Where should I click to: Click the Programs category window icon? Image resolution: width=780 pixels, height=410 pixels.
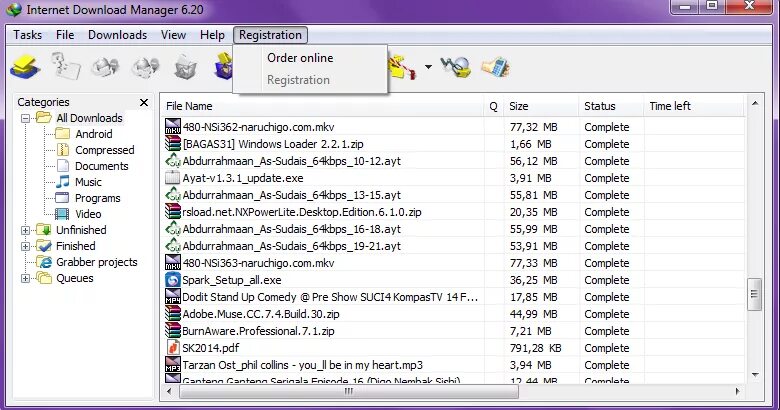click(x=63, y=198)
